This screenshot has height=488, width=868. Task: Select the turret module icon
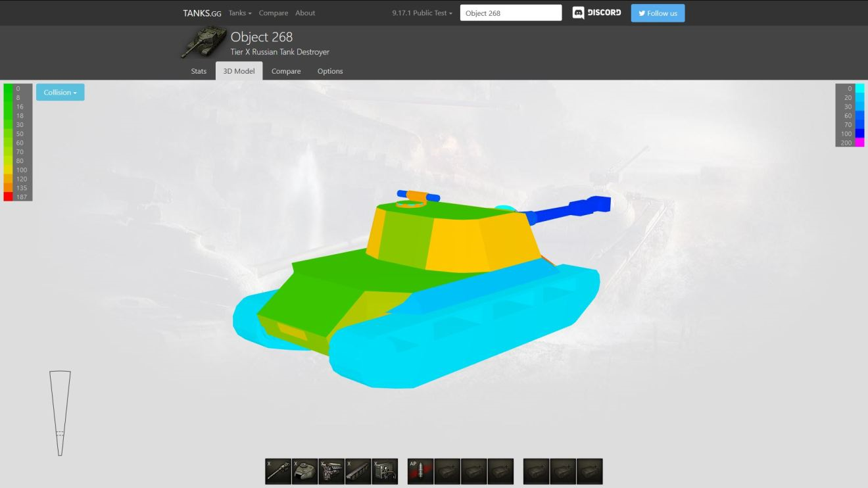[305, 472]
